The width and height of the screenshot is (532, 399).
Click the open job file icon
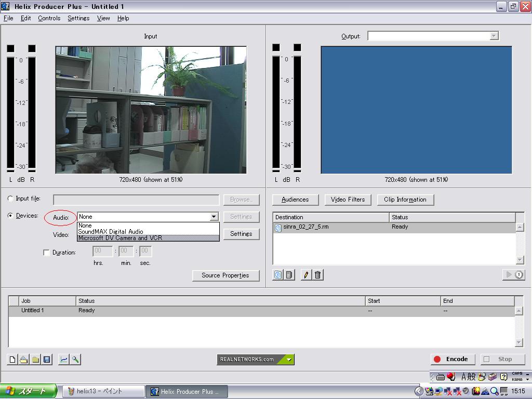click(x=24, y=360)
